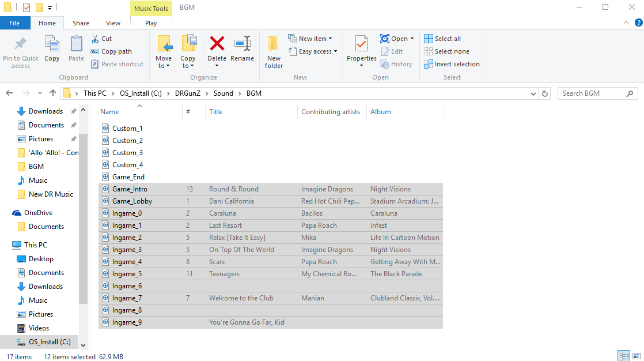Open the Move to menu
Screen dimensions: 644x361
tap(164, 51)
